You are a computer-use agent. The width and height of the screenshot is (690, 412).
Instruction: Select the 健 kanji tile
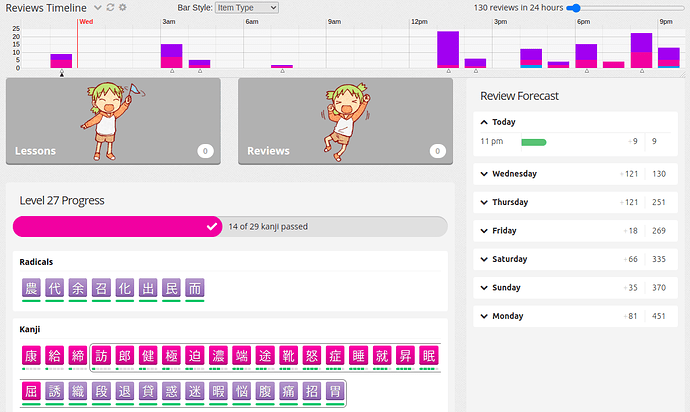tap(148, 356)
